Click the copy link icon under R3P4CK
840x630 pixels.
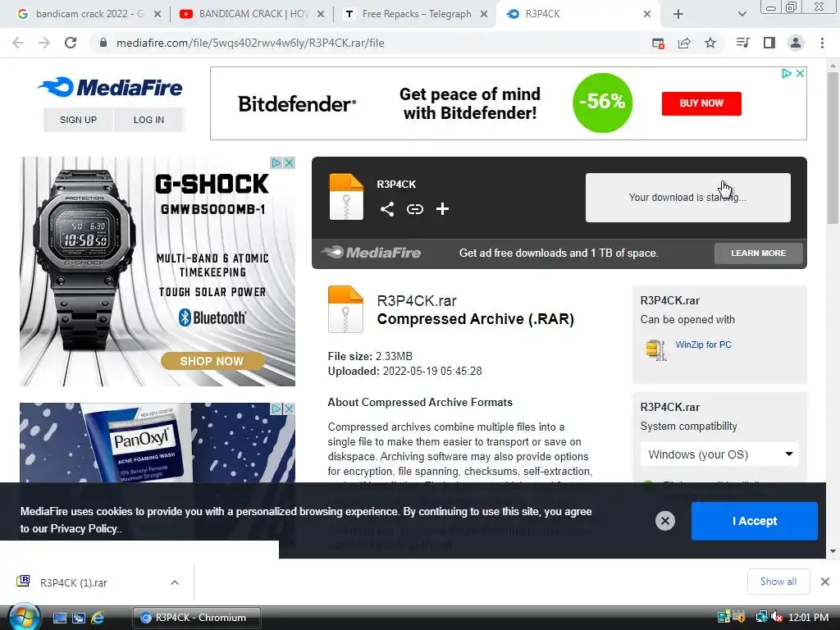[414, 209]
